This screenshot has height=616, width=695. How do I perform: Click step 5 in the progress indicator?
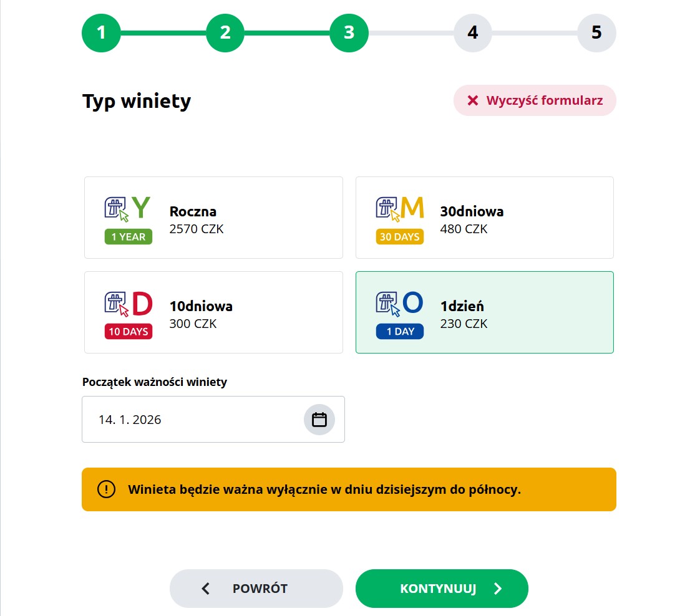(x=596, y=32)
